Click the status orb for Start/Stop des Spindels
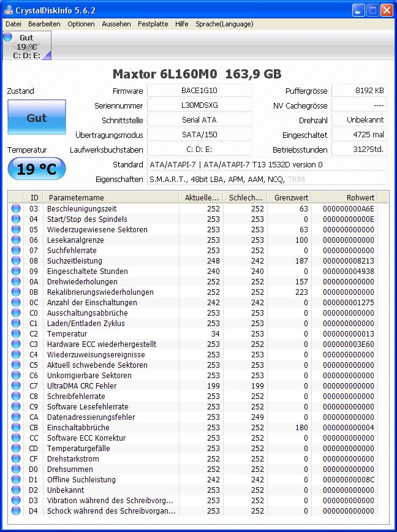The image size is (397, 532). click(x=16, y=219)
